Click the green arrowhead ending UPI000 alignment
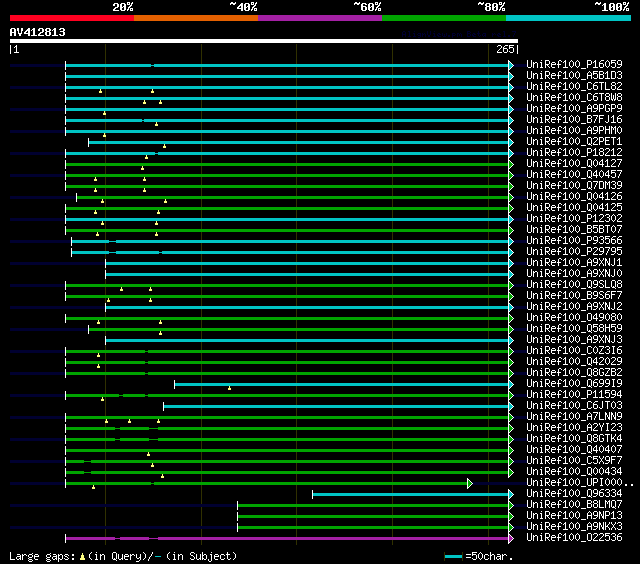 [x=469, y=483]
